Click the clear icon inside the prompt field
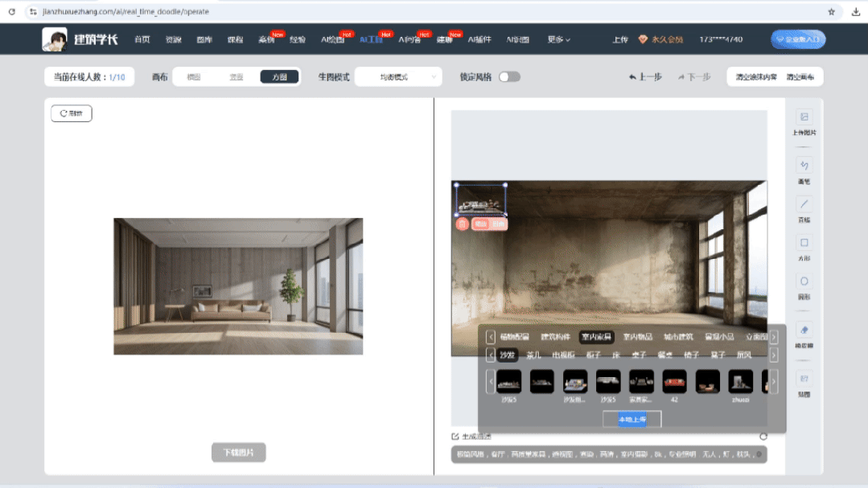This screenshot has width=868, height=488. (x=759, y=454)
